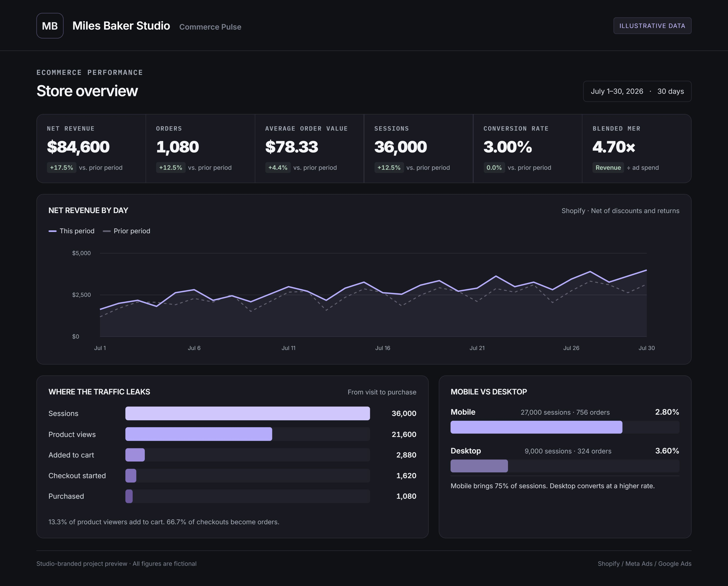This screenshot has width=728, height=586.
Task: Click the Studio-branded project preview footer text
Action: (x=116, y=564)
